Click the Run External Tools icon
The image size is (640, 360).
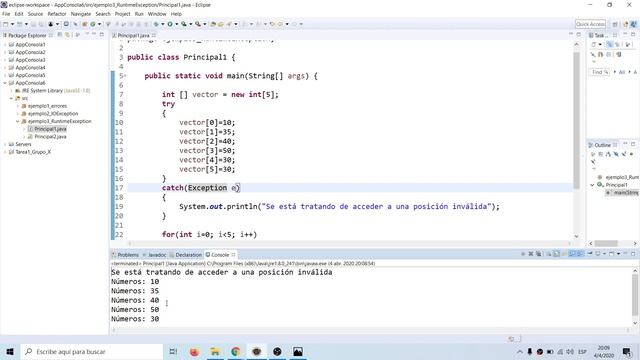[198, 24]
